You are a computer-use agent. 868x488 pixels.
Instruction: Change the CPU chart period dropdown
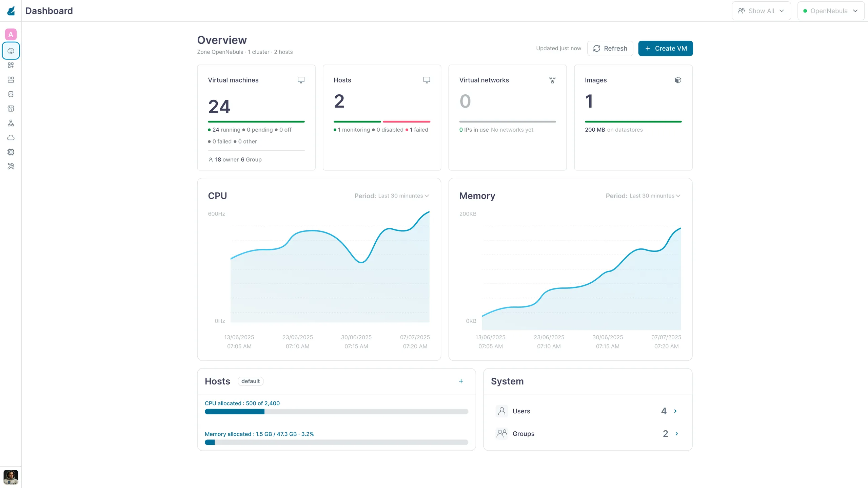coord(392,196)
